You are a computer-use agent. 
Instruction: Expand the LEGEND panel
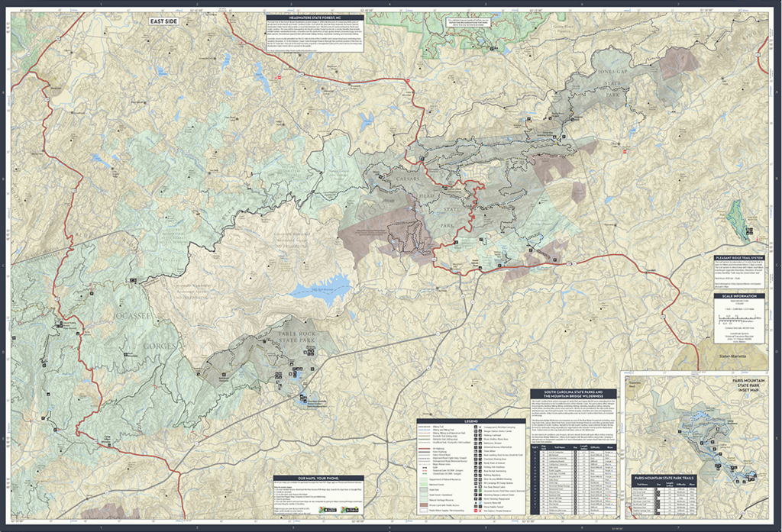pos(472,421)
